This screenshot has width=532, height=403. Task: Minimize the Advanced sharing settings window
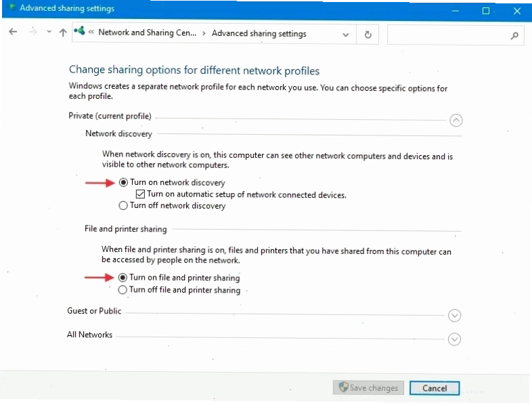pyautogui.click(x=456, y=11)
